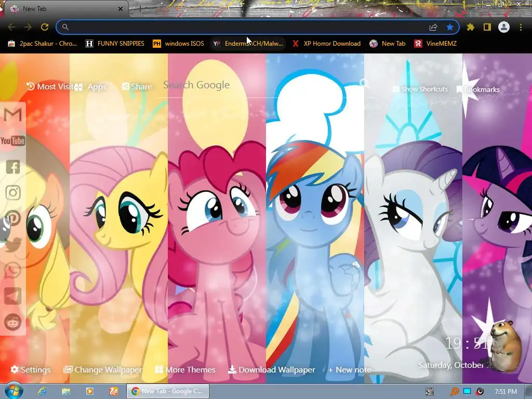This screenshot has width=532, height=399.
Task: Open the Enderman CH/Malw... bookmark
Action: pos(248,44)
